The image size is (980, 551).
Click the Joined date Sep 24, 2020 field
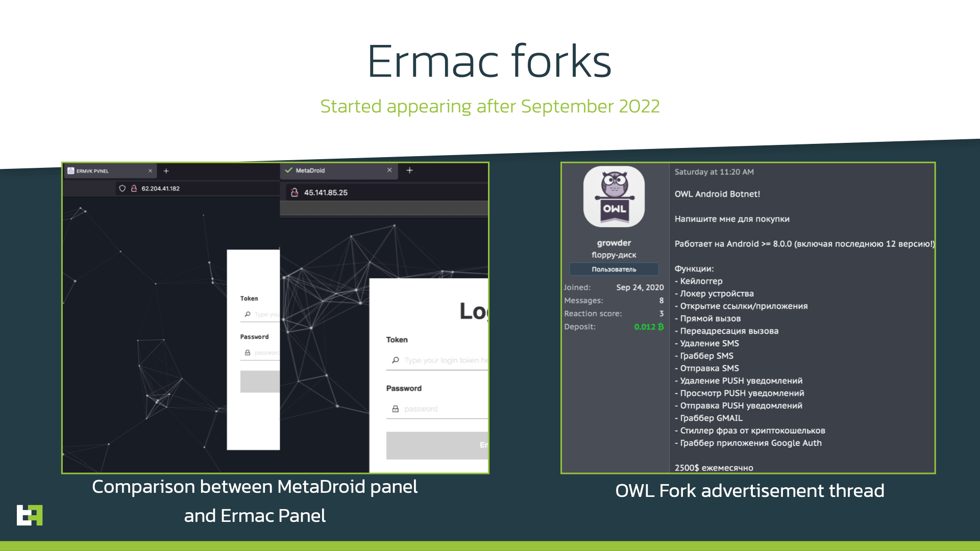coord(640,287)
